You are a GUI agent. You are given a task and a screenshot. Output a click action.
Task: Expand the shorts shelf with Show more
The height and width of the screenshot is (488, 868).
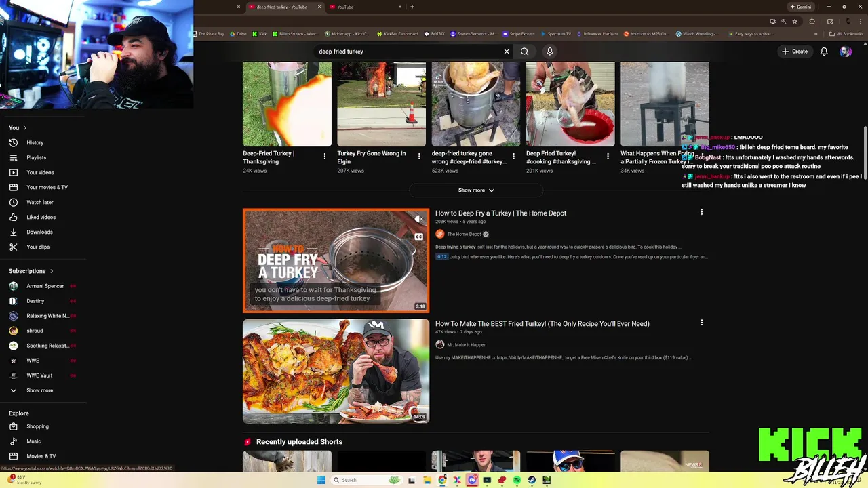click(476, 190)
